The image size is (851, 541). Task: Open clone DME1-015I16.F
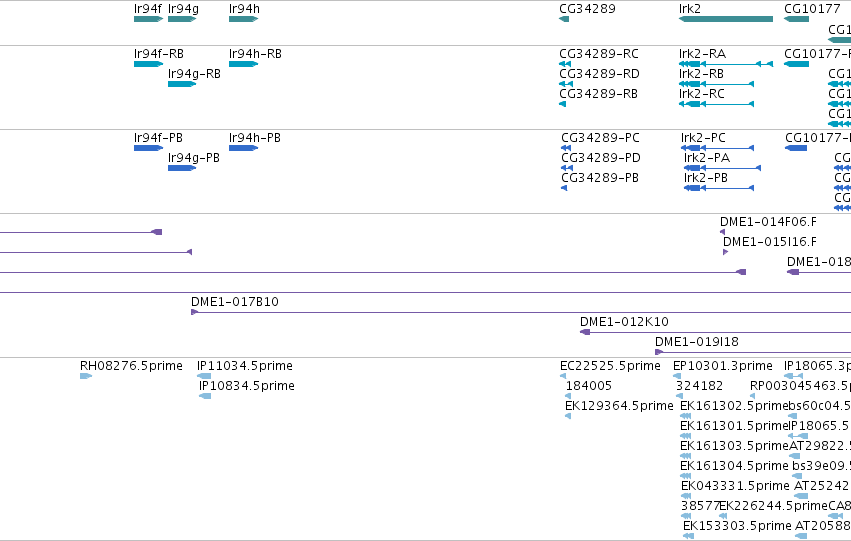[725, 252]
